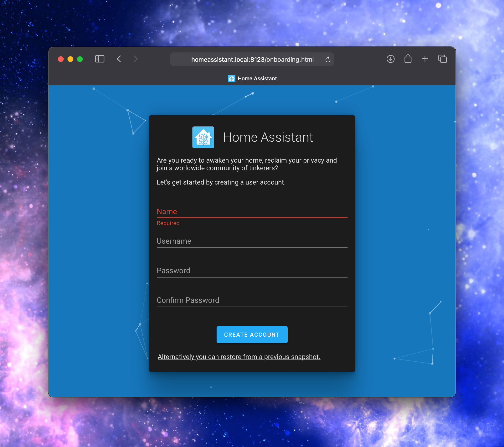Click the browser share icon
504x447 pixels.
tap(407, 59)
